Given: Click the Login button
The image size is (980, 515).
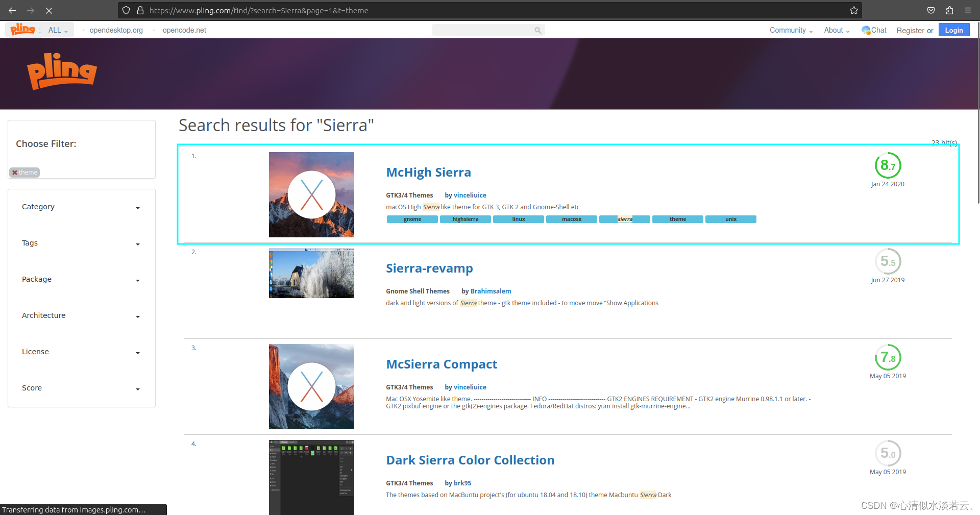Looking at the screenshot, I should [x=953, y=30].
